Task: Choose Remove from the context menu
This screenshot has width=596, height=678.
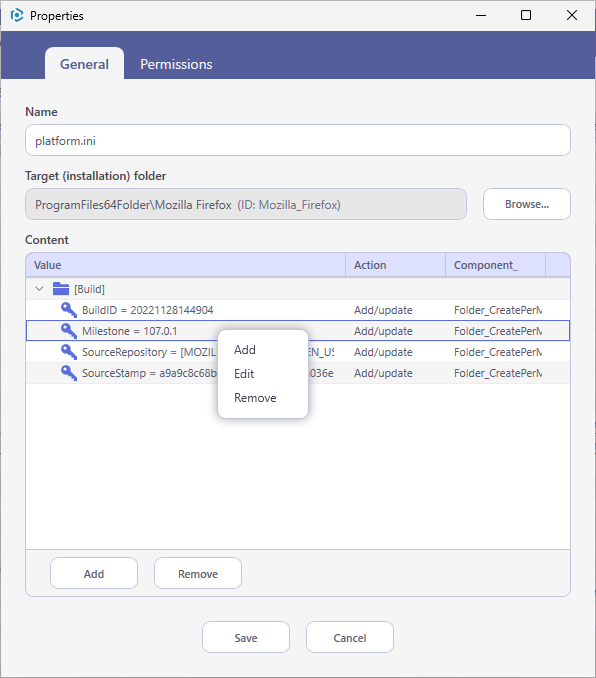Action: (255, 398)
